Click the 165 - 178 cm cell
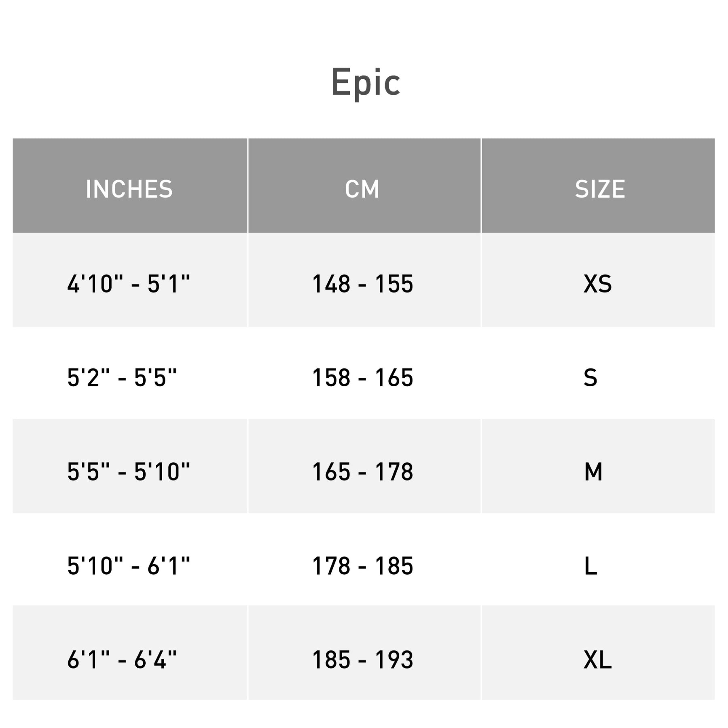 (363, 472)
